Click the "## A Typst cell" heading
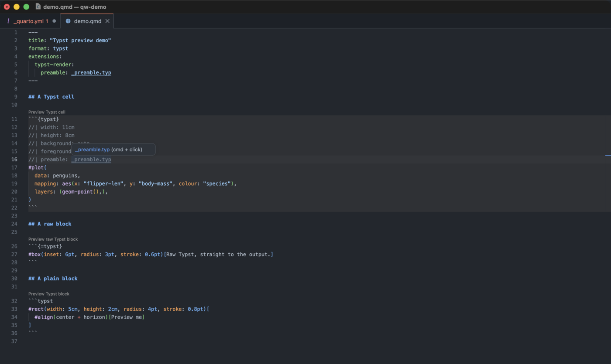The width and height of the screenshot is (611, 364). [x=51, y=97]
